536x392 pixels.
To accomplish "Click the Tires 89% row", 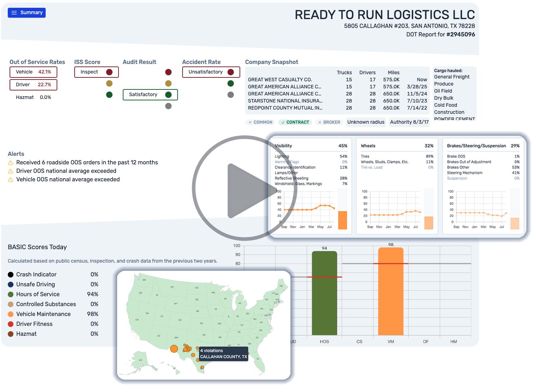I will tap(397, 156).
